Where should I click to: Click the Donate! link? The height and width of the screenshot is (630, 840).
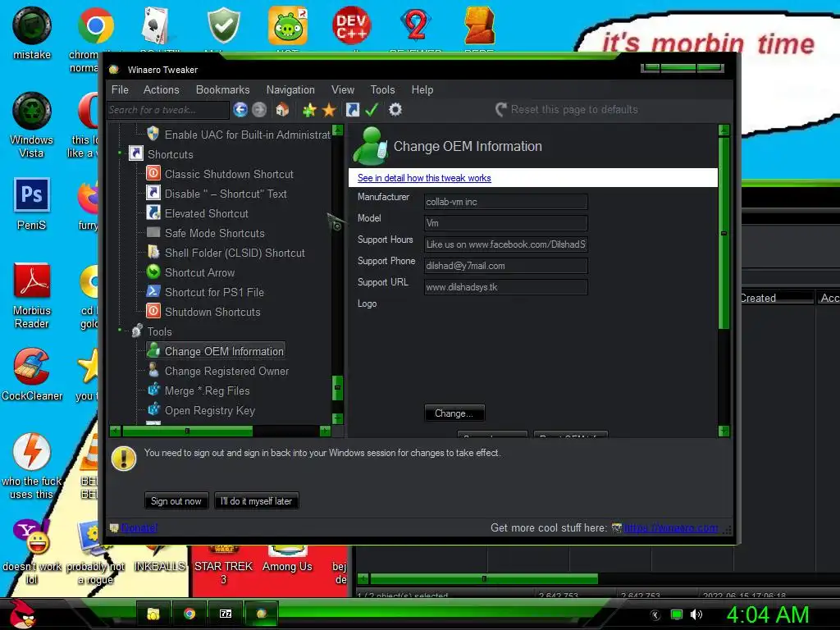coord(139,527)
